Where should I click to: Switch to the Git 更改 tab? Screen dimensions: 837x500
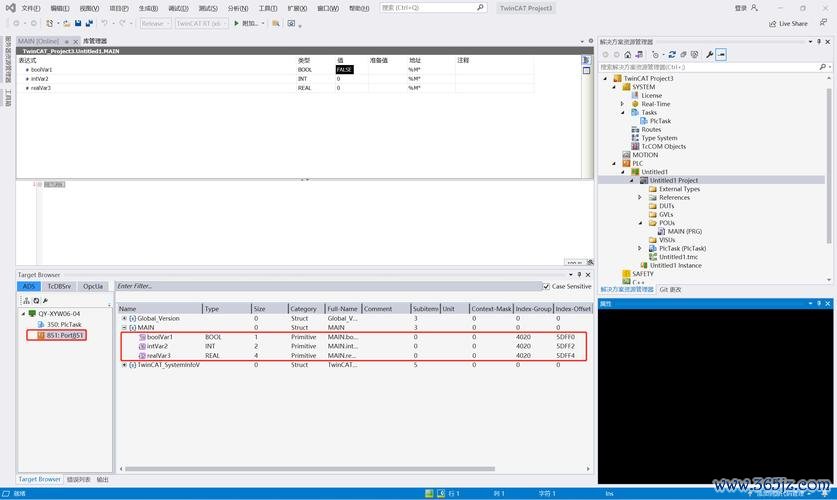point(670,290)
